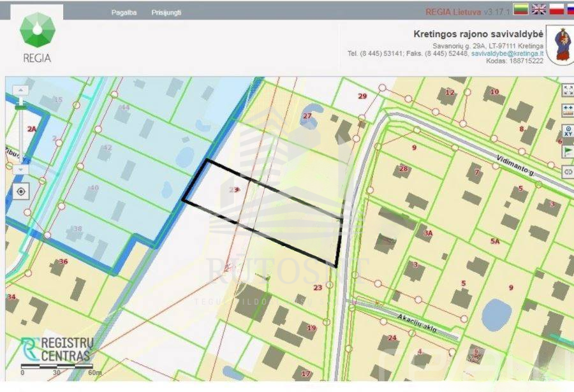Click the Akacijų akla street label
The height and width of the screenshot is (392, 574).
tap(417, 323)
